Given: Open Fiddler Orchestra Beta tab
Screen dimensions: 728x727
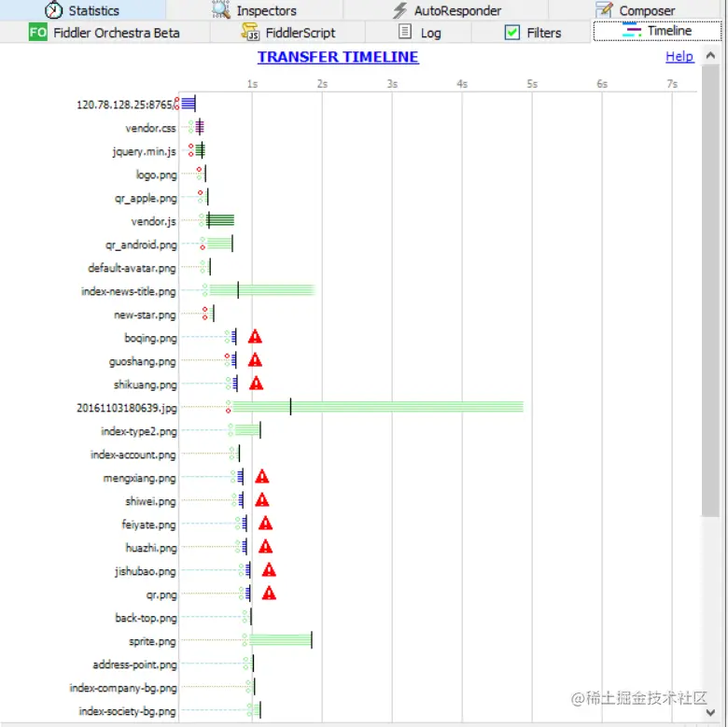Looking at the screenshot, I should [x=105, y=33].
